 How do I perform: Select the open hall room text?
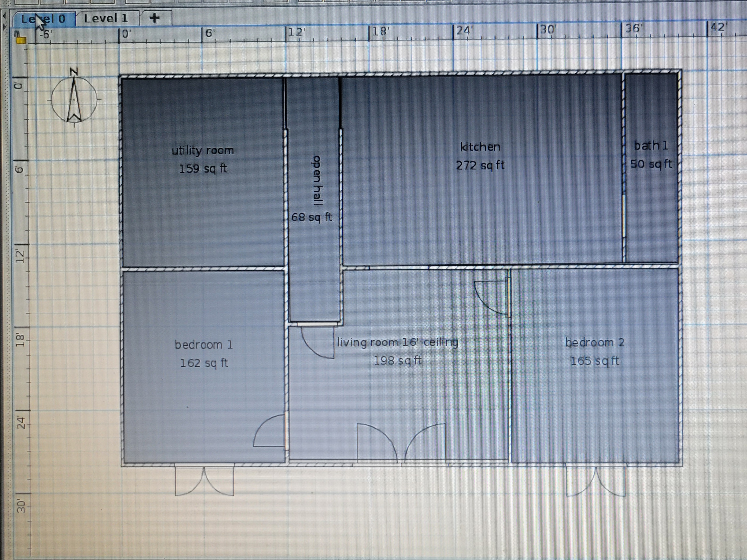pos(317,181)
